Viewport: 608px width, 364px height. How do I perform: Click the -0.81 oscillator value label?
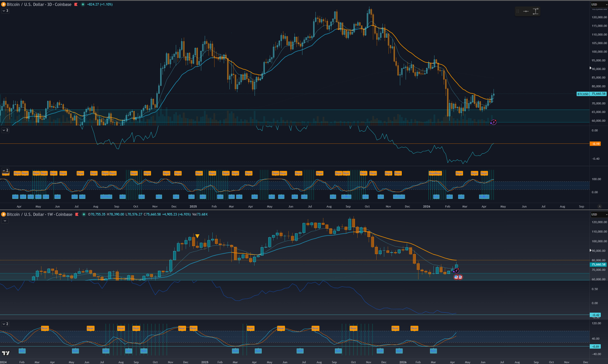[596, 346]
